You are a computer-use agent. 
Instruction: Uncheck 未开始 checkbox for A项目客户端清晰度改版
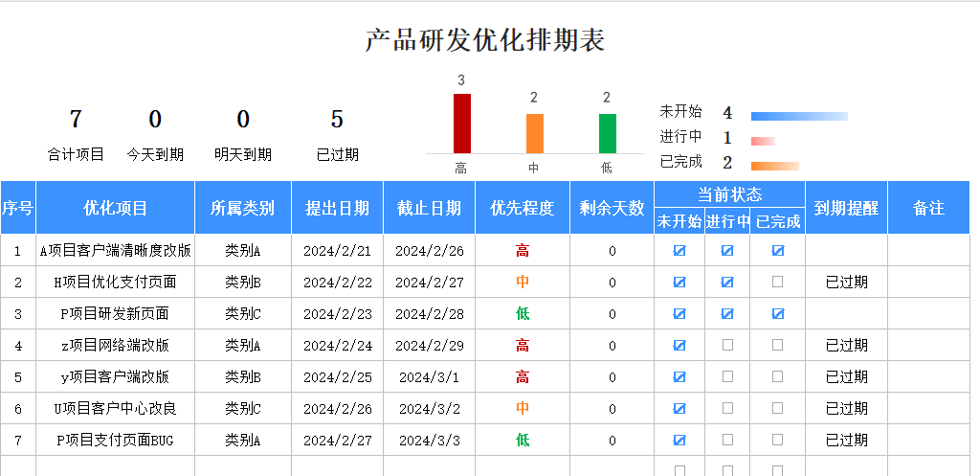point(679,250)
